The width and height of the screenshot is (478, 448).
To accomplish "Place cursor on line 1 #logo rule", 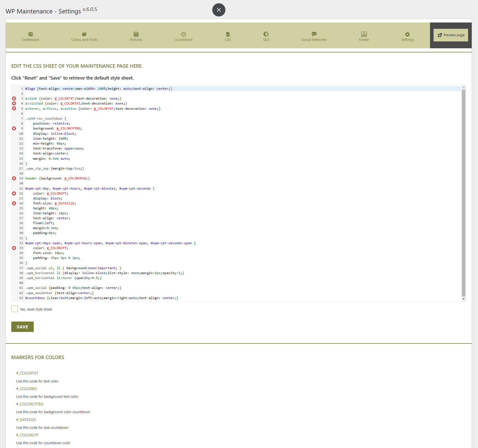I will click(99, 89).
